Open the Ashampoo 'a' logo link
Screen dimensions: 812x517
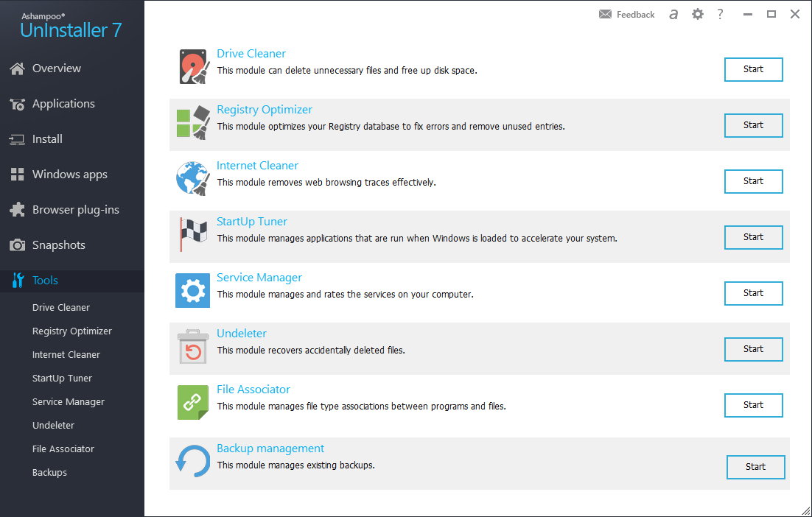[673, 15]
